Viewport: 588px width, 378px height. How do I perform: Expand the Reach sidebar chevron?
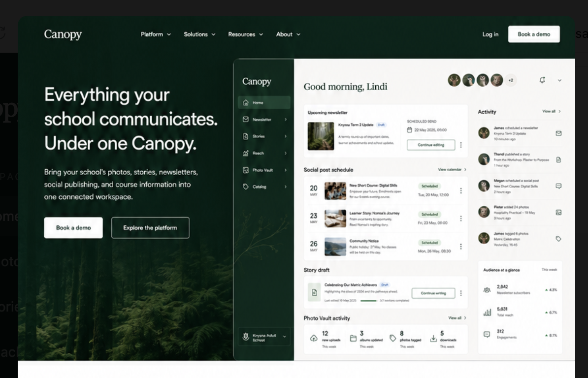285,153
